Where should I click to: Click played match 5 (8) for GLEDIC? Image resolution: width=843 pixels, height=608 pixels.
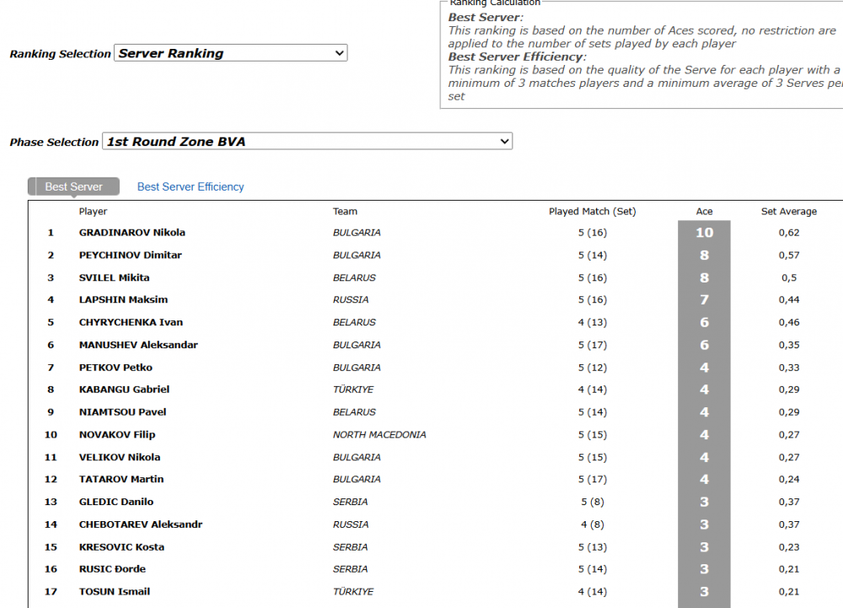coord(592,502)
